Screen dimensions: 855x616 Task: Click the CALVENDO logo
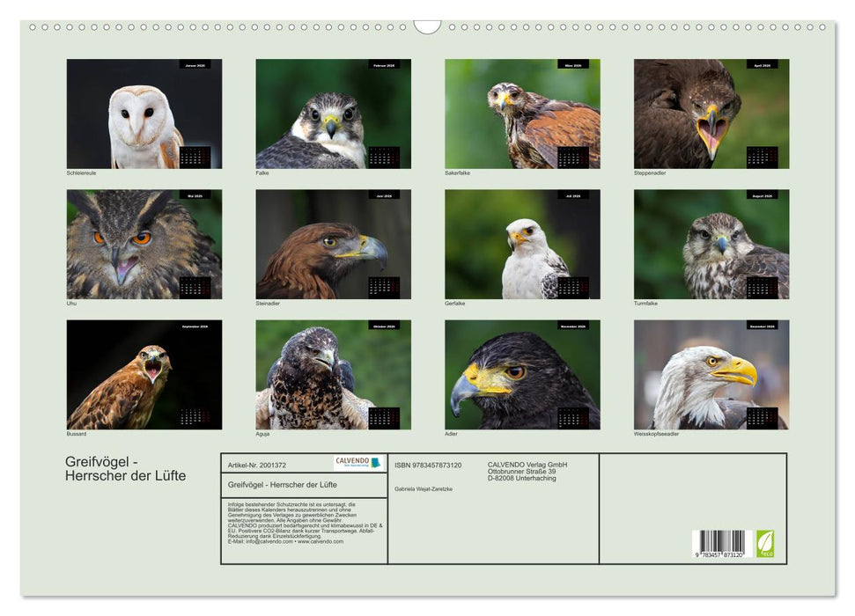tap(358, 463)
